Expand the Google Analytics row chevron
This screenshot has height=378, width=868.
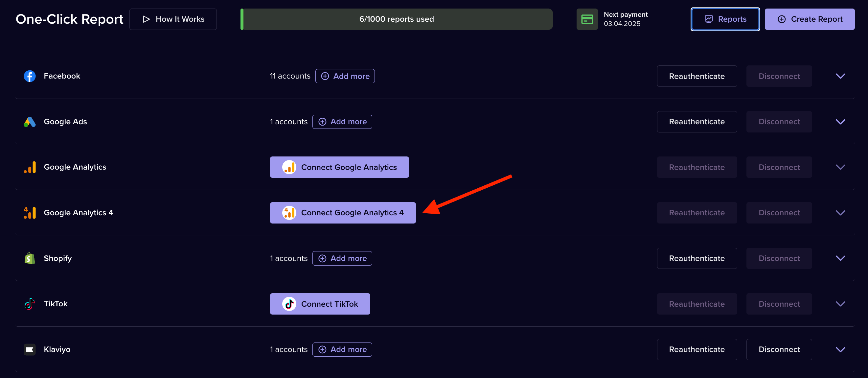tap(840, 167)
